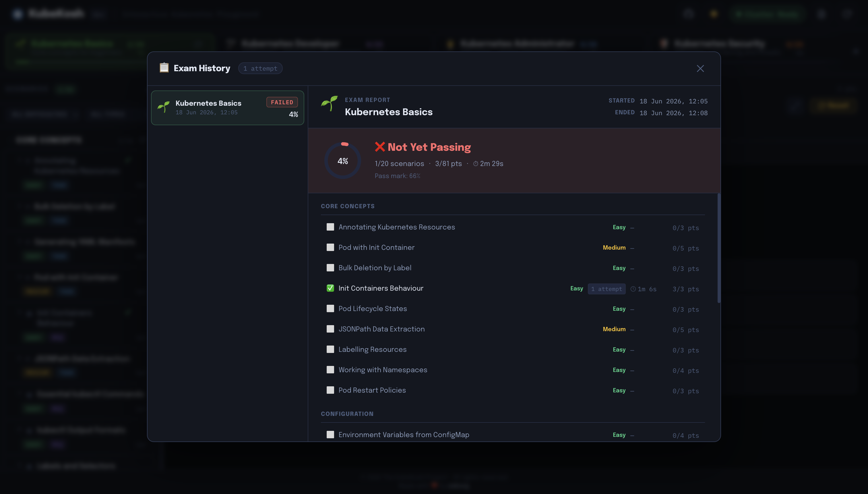Click the "Not Yet Passing" result heading
This screenshot has width=868, height=494.
click(x=429, y=147)
